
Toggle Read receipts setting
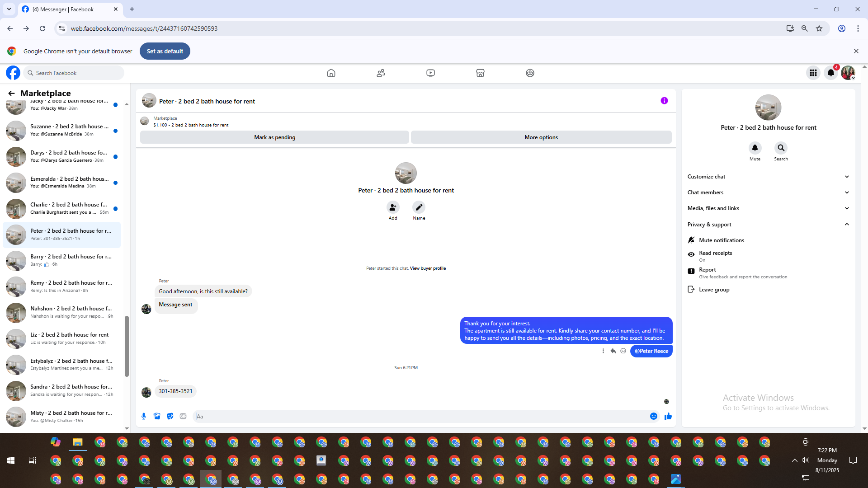pyautogui.click(x=715, y=256)
